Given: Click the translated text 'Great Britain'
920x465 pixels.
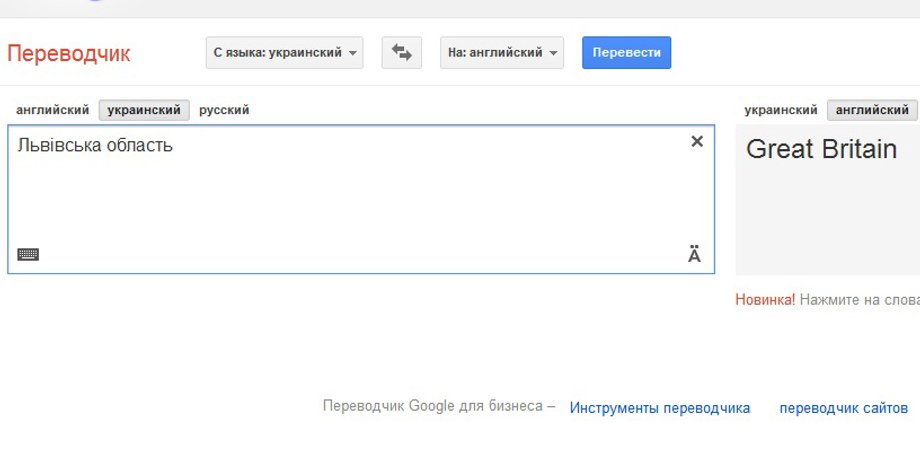Looking at the screenshot, I should [821, 150].
